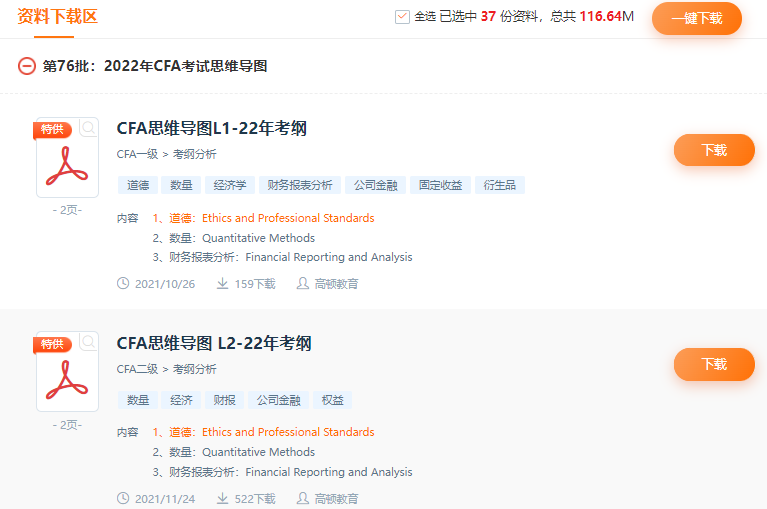Image resolution: width=767 pixels, height=509 pixels.
Task: Collapse the 第76批 batch section
Action: tap(27, 66)
